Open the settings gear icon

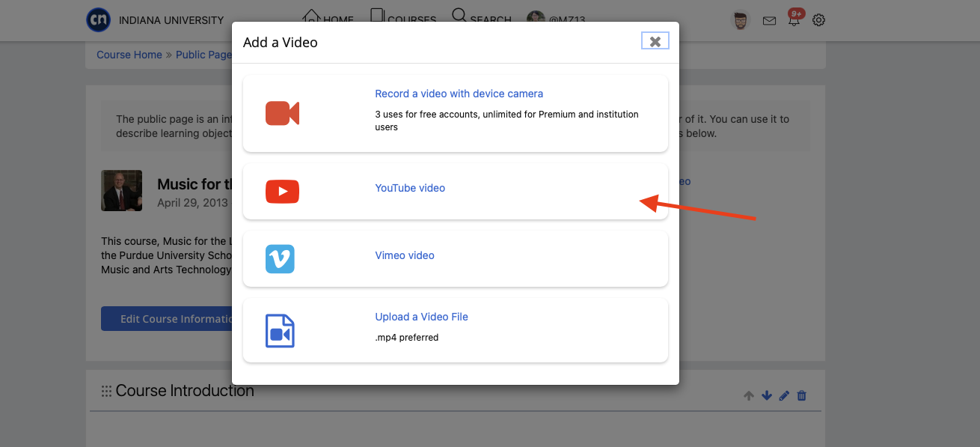click(x=818, y=20)
